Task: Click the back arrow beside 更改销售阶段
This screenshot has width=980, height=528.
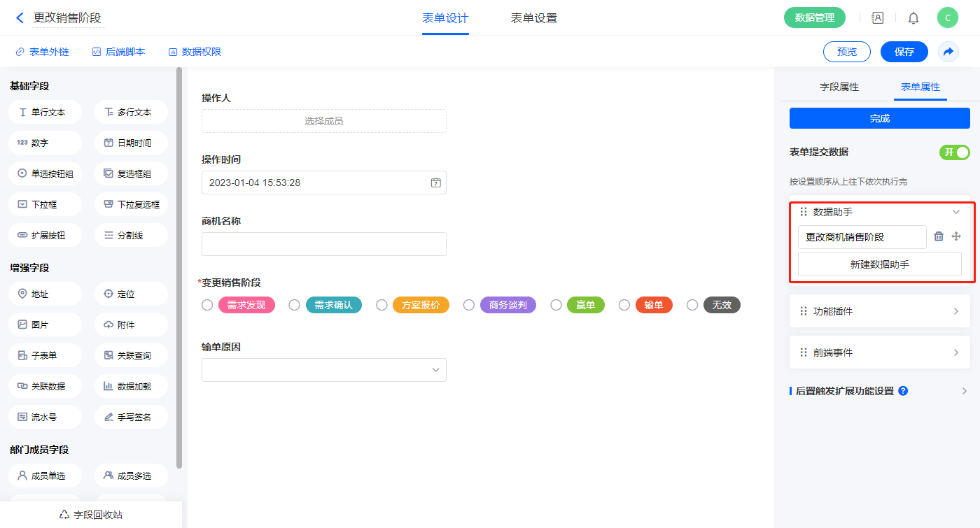Action: (x=20, y=18)
